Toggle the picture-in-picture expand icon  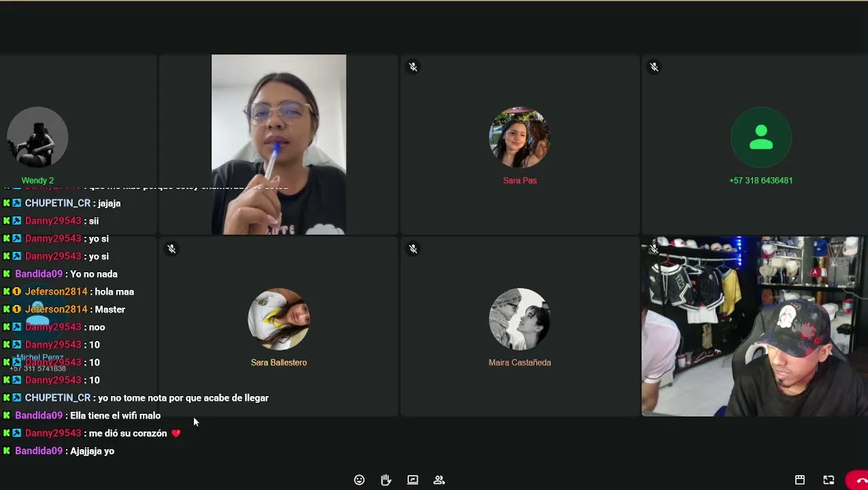click(829, 480)
